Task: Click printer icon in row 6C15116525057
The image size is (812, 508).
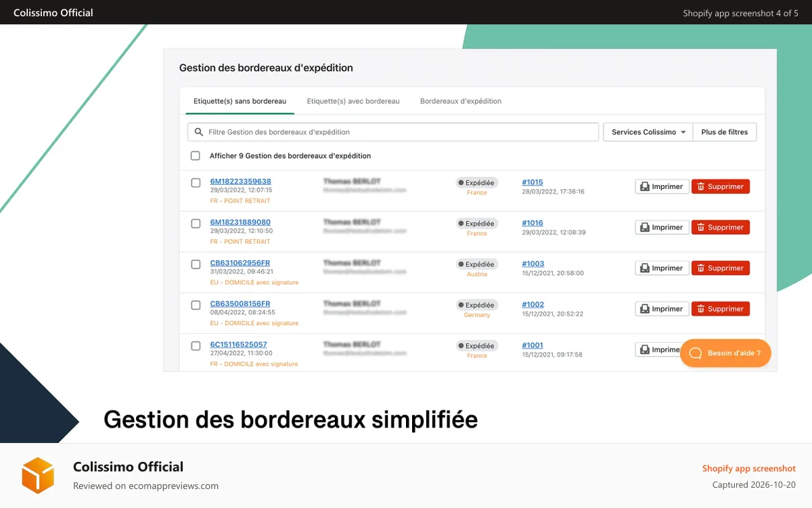Action: [645, 350]
